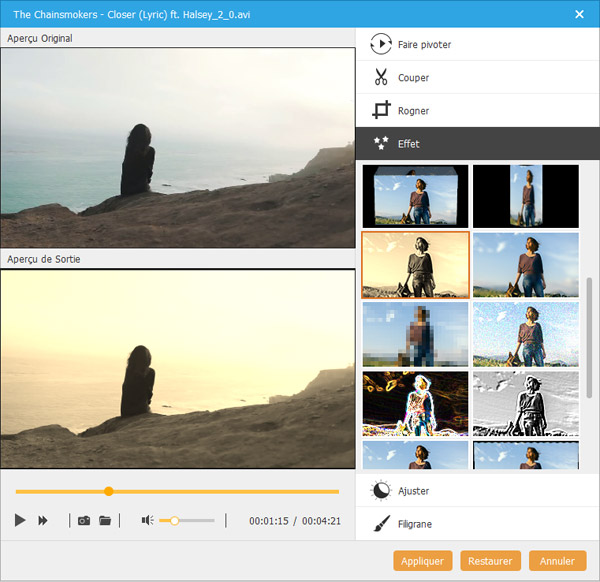Click the Couper scissors icon
This screenshot has height=582, width=600.
(380, 77)
